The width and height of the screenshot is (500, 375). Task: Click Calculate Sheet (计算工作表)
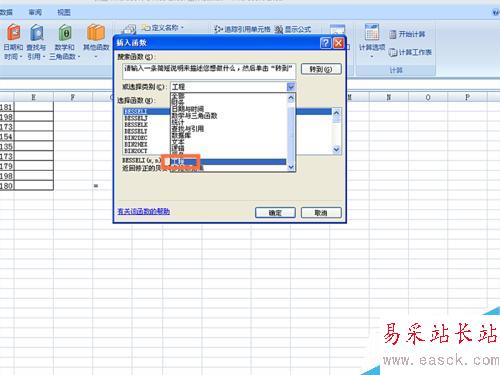coord(410,52)
